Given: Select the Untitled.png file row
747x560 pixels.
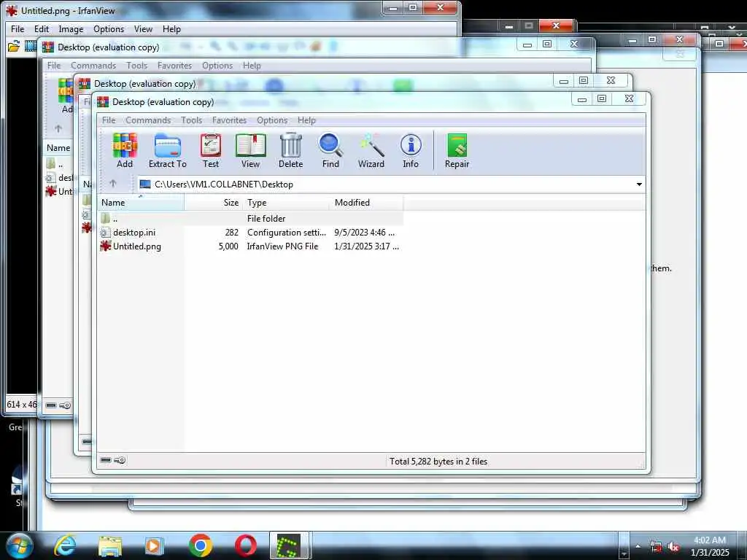Looking at the screenshot, I should 250,246.
